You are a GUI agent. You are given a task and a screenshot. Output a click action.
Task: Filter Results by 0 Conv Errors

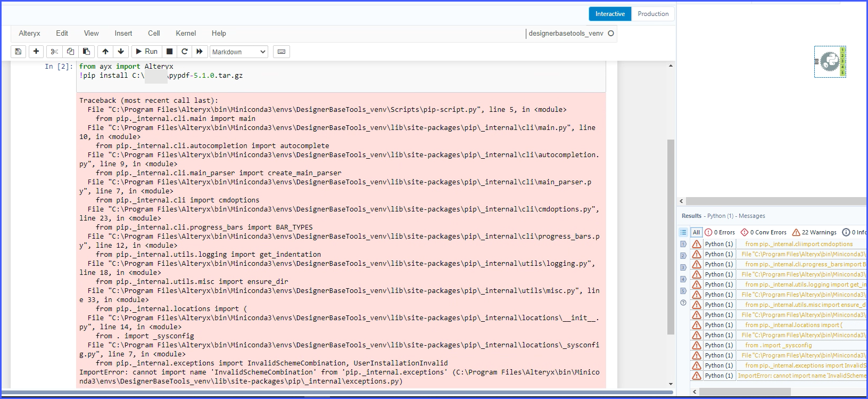click(x=763, y=232)
